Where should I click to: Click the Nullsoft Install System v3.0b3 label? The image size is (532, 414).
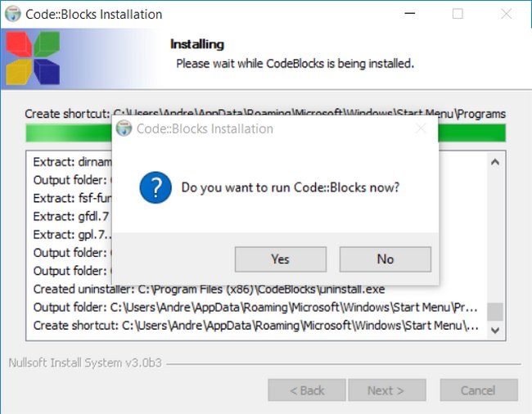pos(85,362)
